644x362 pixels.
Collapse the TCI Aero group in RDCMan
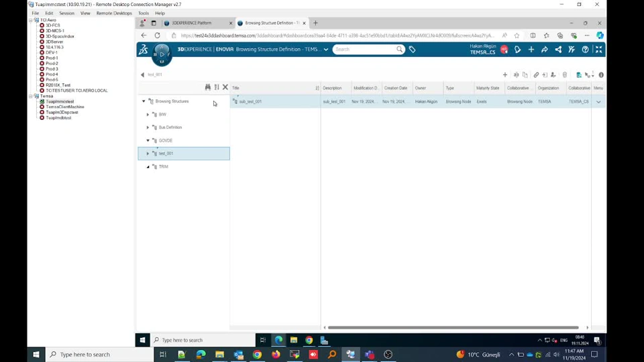pos(30,19)
